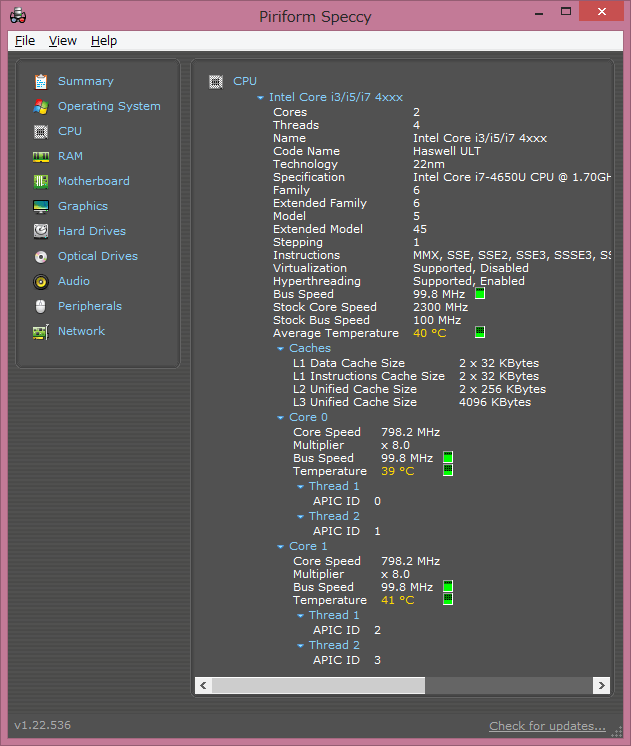
Task: Open the View menu
Action: 62,41
